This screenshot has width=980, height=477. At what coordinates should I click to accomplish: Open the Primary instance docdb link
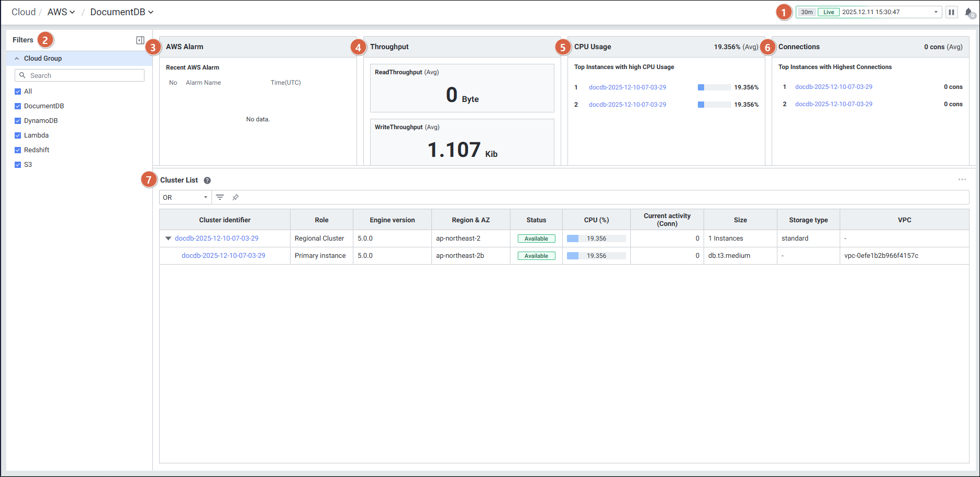pos(223,256)
